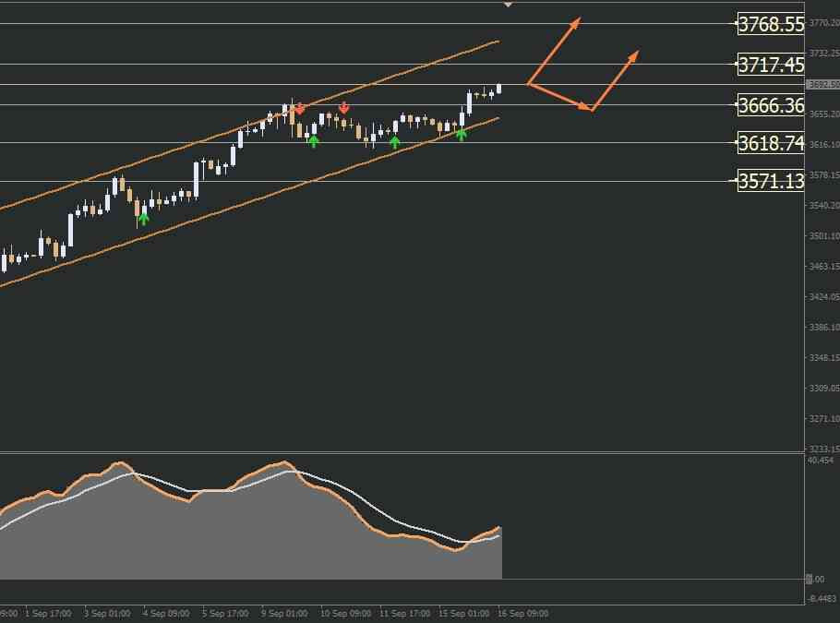The height and width of the screenshot is (623, 840).
Task: Click the orange arrowhead rising toward 3717.45
Action: tap(633, 56)
